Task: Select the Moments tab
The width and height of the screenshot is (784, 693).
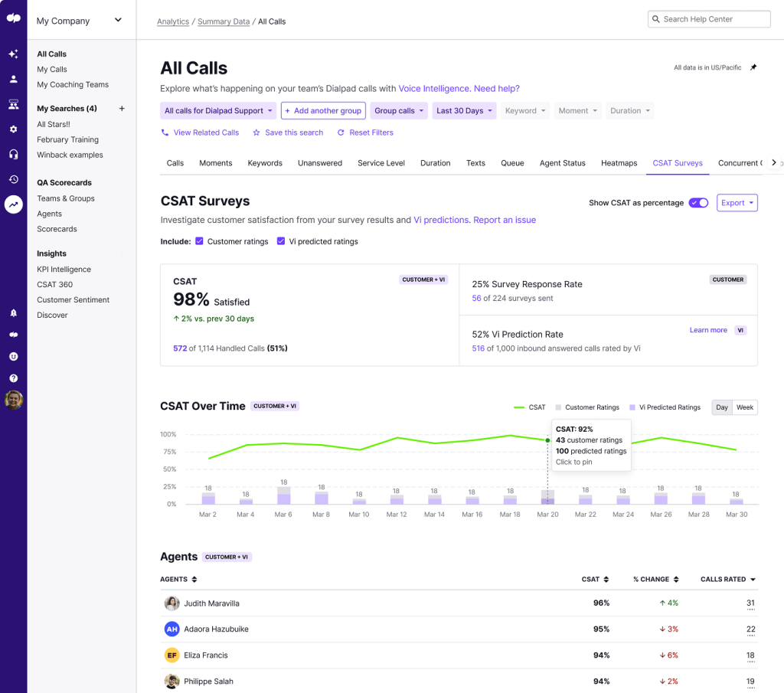Action: (215, 162)
